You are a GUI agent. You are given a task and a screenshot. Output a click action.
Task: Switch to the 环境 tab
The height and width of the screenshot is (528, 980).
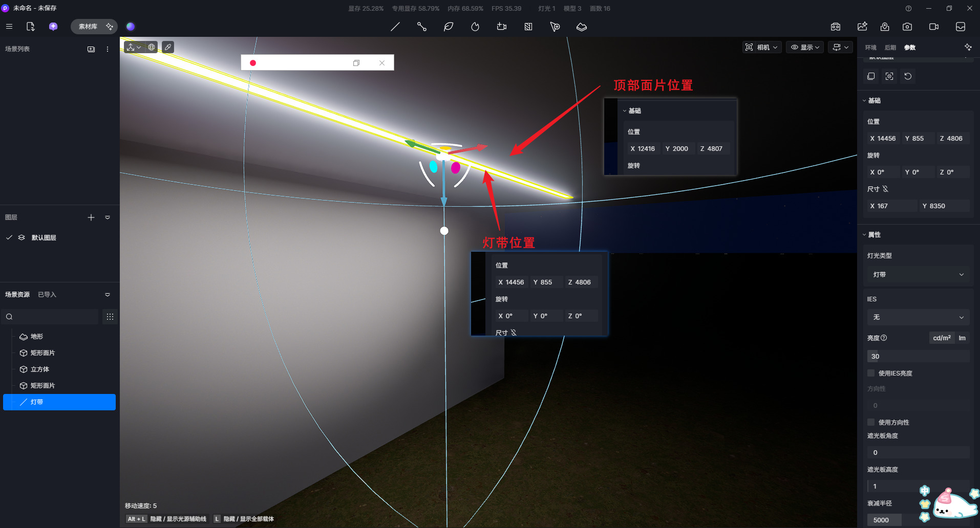click(870, 48)
